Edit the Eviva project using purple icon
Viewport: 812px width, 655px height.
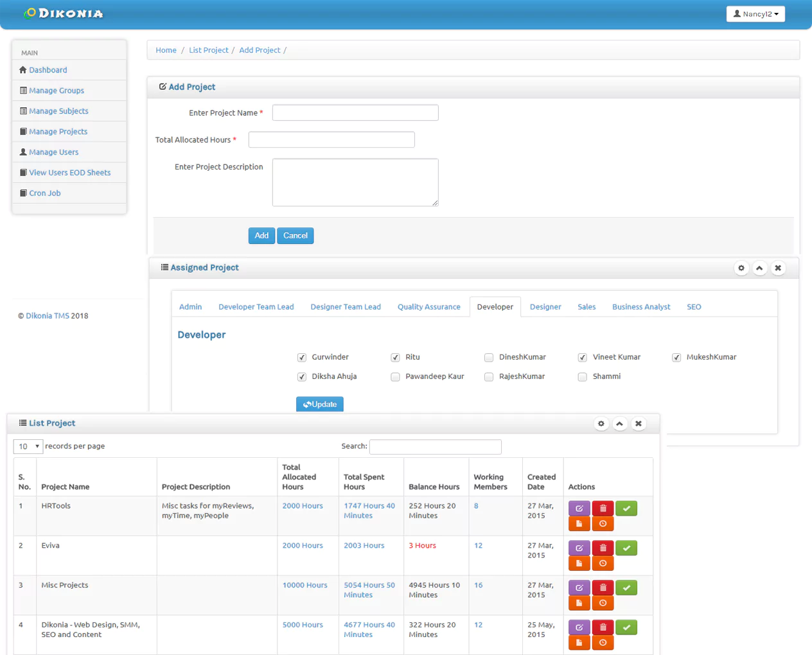point(579,548)
